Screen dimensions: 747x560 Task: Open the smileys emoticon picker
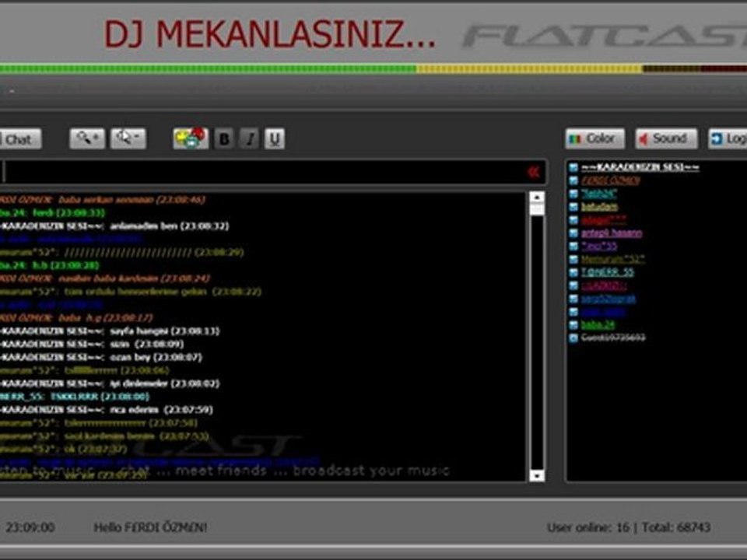pos(191,138)
